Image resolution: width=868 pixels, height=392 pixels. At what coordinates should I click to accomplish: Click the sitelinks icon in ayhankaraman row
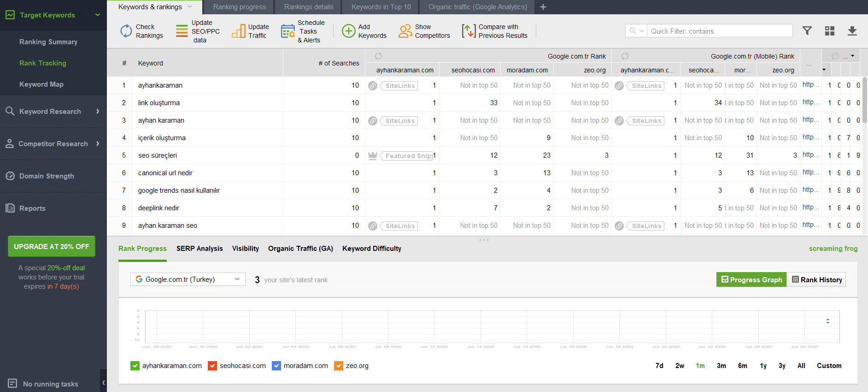373,86
